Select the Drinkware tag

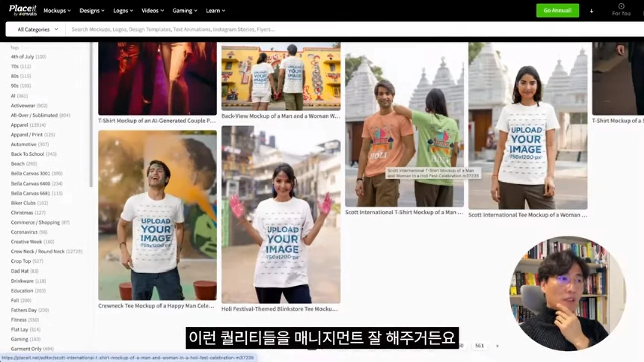click(x=29, y=281)
